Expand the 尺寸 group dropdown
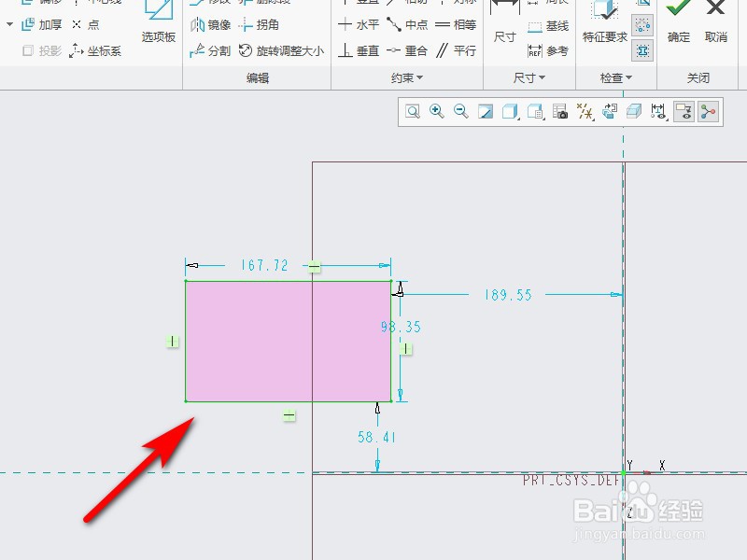The image size is (747, 560). [529, 77]
